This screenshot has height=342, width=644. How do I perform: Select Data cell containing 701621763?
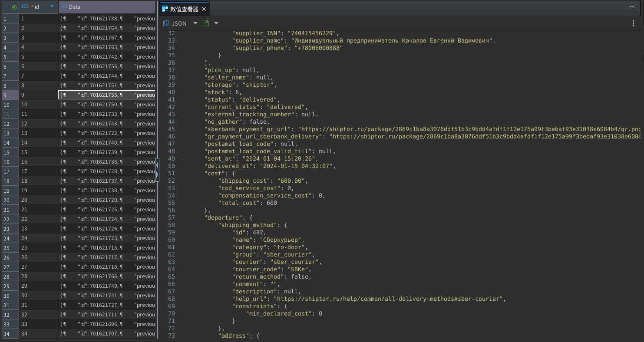click(x=107, y=47)
